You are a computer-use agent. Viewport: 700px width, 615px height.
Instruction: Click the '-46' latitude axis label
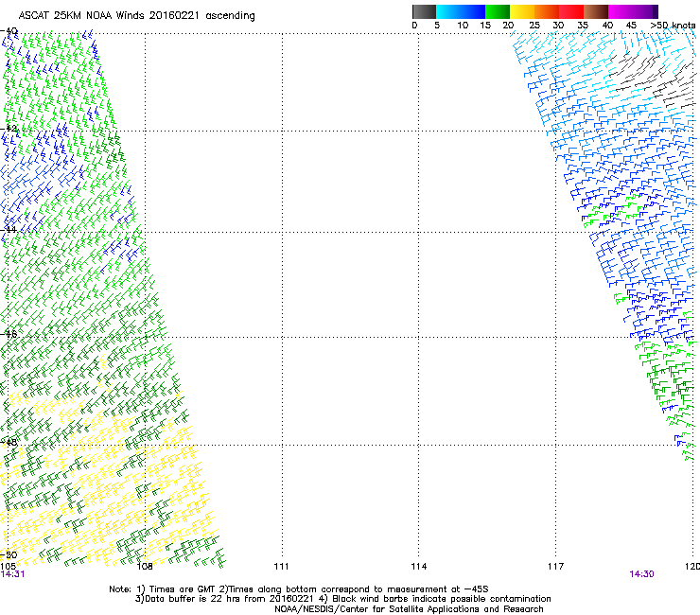[x=9, y=334]
